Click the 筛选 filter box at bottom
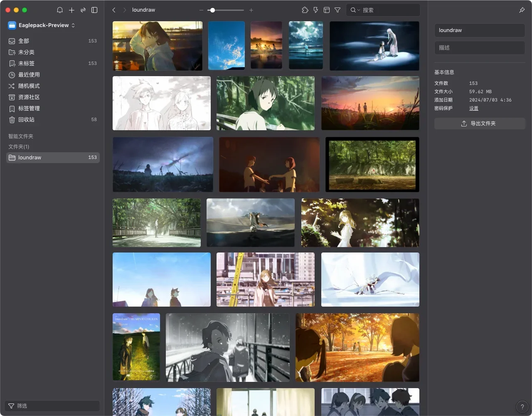This screenshot has height=416, width=532. 52,406
